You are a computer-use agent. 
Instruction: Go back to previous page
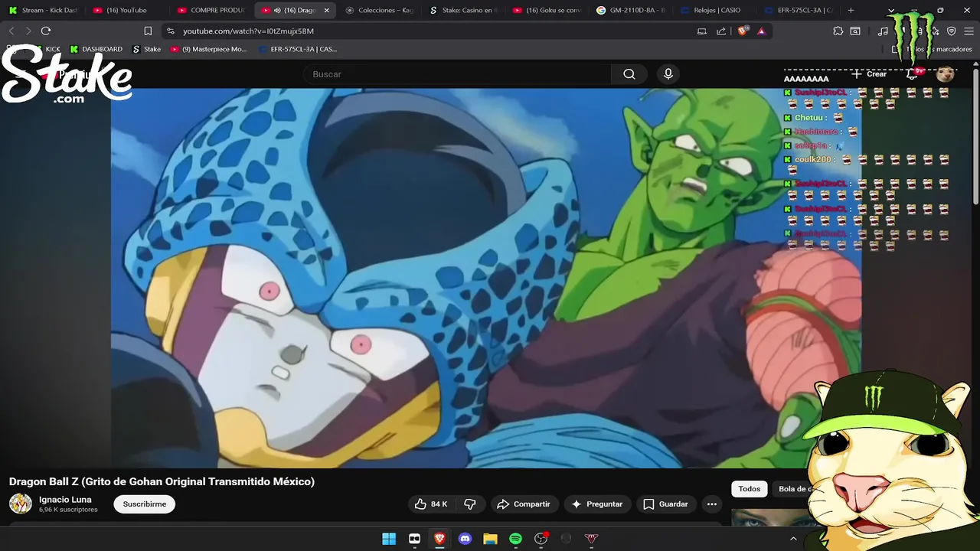[x=11, y=31]
